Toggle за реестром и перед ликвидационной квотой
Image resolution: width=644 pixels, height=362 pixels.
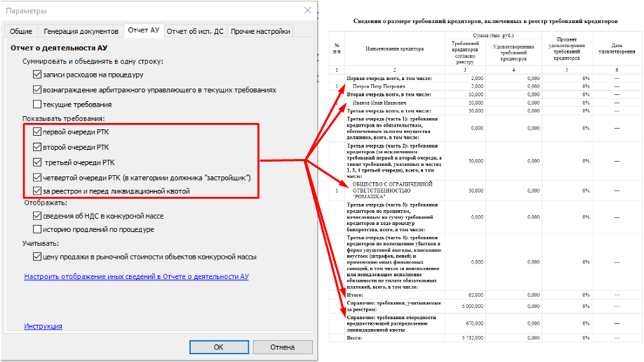[x=37, y=191]
